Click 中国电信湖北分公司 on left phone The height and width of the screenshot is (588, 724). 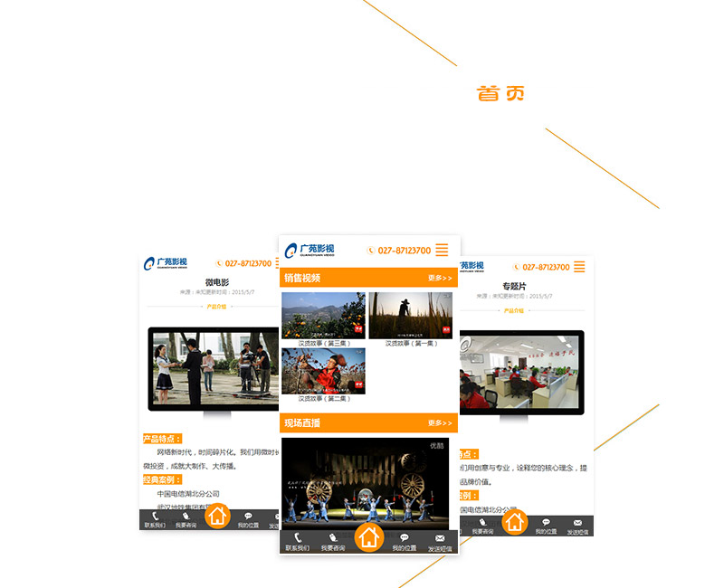(188, 494)
